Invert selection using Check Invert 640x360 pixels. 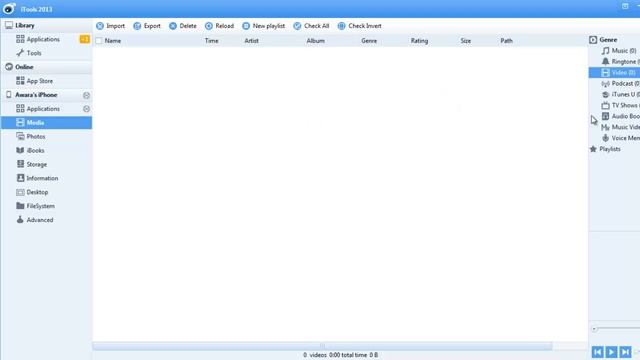(x=360, y=26)
